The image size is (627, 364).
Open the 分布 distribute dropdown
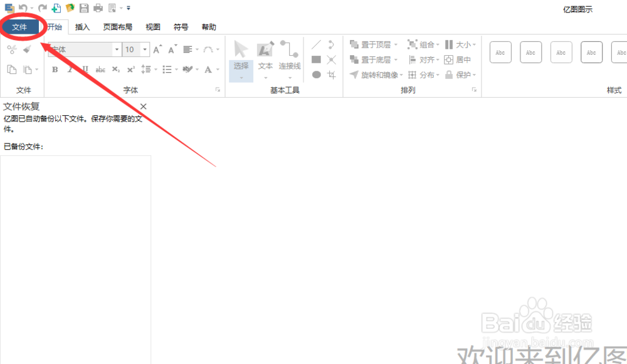coord(423,75)
